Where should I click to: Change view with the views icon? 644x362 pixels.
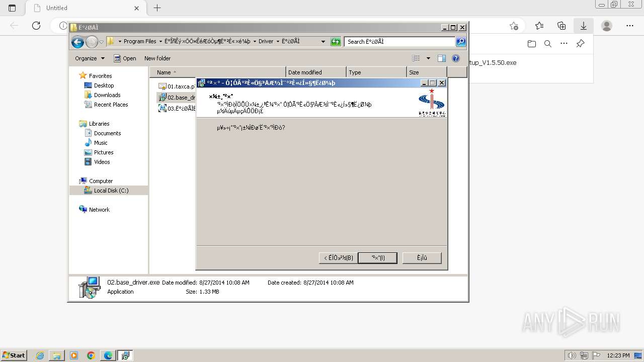click(416, 58)
